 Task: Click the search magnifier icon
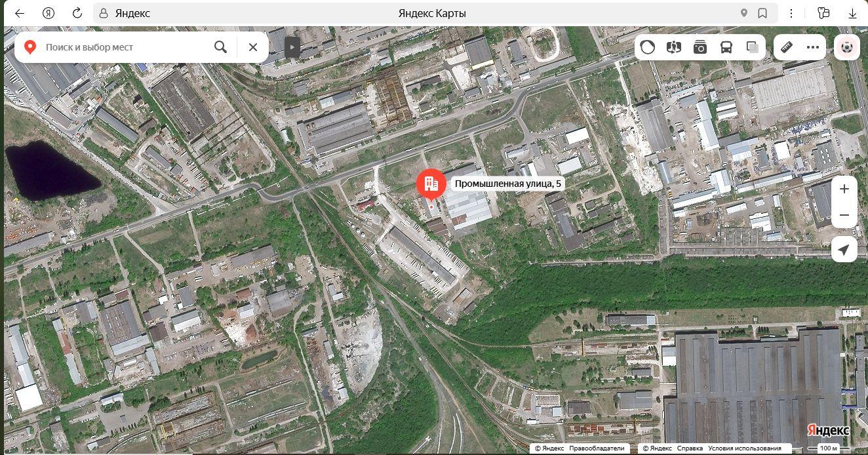pos(220,47)
